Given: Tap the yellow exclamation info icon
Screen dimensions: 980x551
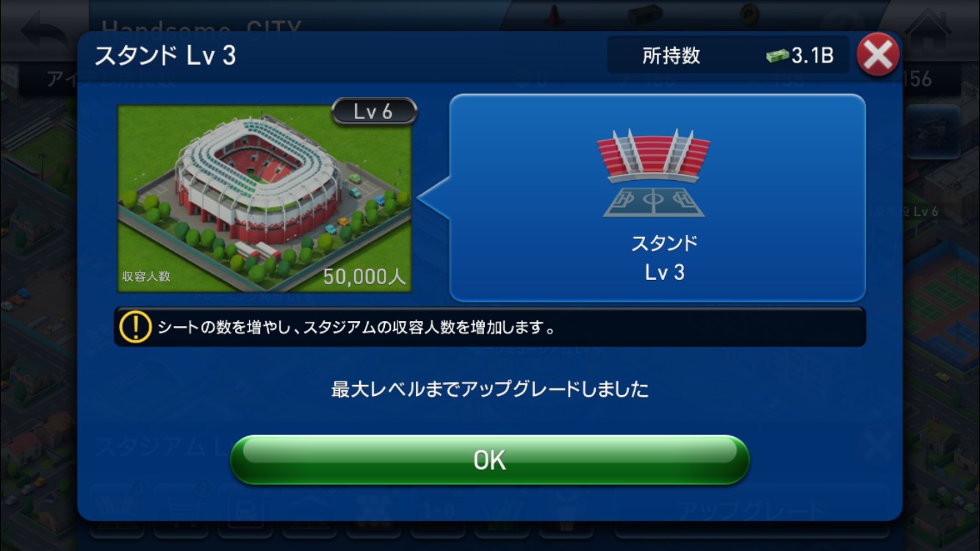Looking at the screenshot, I should (135, 327).
